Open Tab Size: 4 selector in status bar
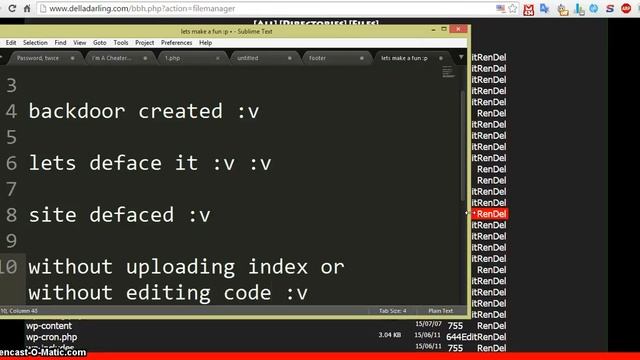Image resolution: width=640 pixels, height=360 pixels. [x=392, y=311]
